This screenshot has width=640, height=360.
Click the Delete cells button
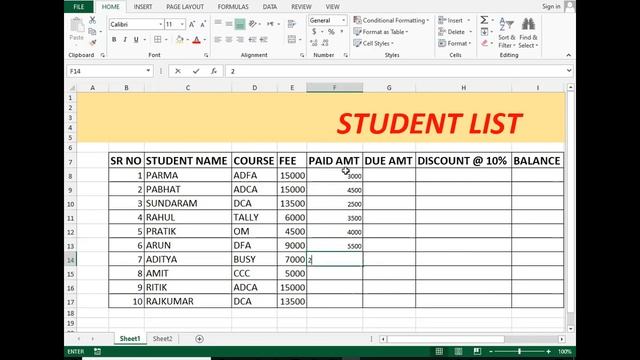click(455, 31)
